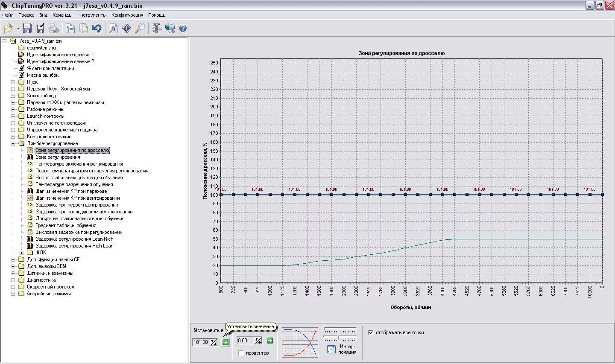This screenshot has height=364, width=615.
Task: Open the Конфигурация menu
Action: point(127,15)
